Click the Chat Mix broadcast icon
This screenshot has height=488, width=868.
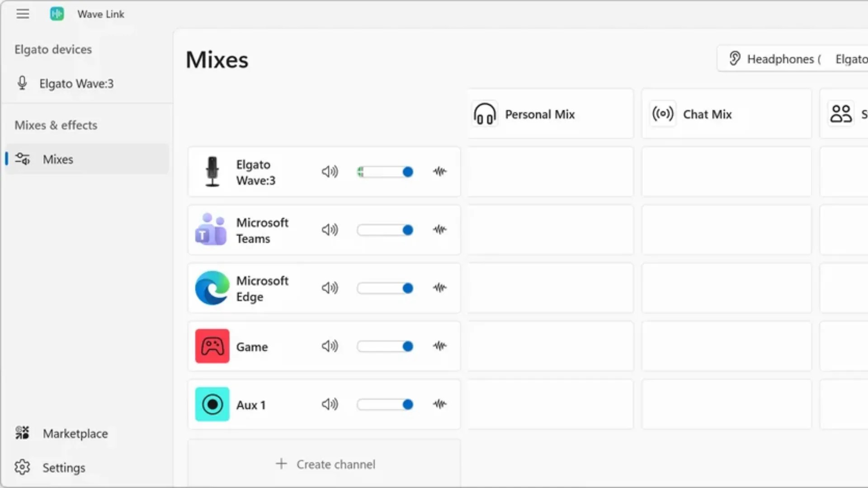pos(662,114)
